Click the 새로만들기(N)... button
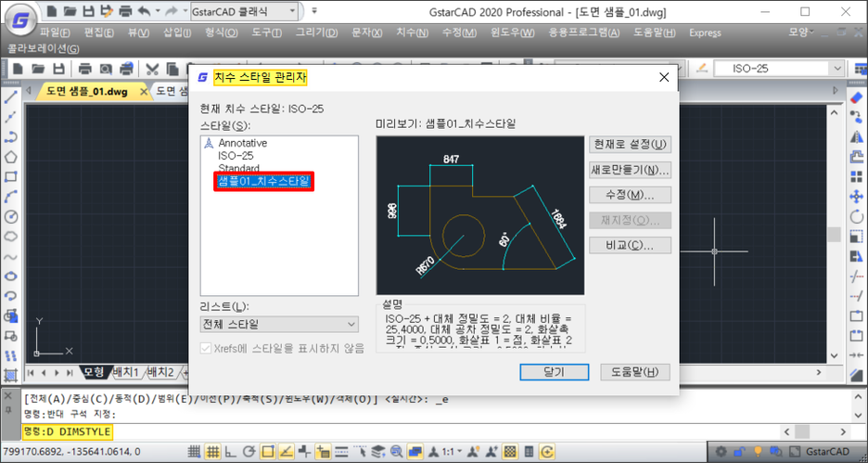 pos(630,170)
